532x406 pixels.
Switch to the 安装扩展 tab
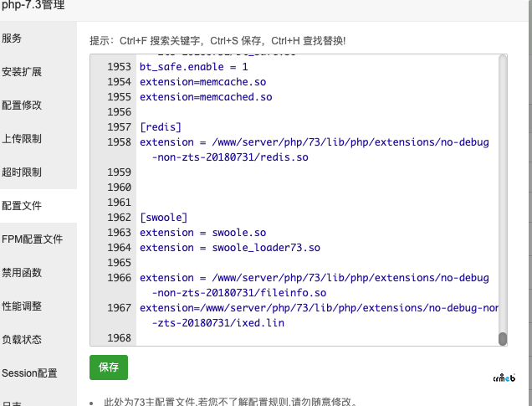[22, 72]
